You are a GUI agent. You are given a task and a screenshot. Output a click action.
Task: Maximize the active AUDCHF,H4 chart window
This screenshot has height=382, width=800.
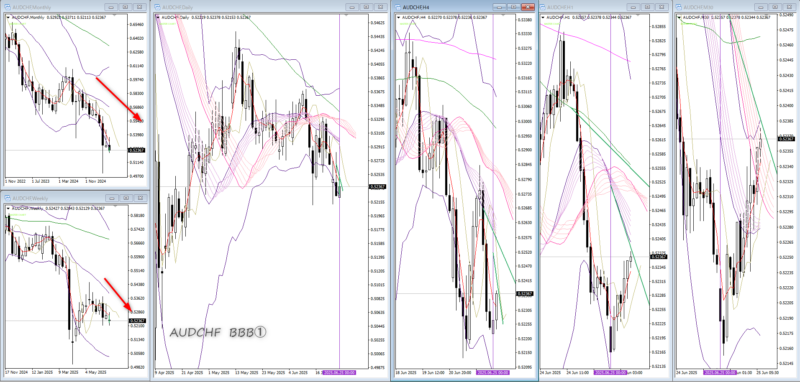pyautogui.click(x=514, y=7)
